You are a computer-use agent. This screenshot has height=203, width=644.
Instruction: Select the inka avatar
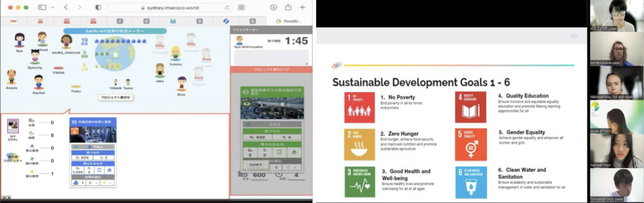pos(159,71)
